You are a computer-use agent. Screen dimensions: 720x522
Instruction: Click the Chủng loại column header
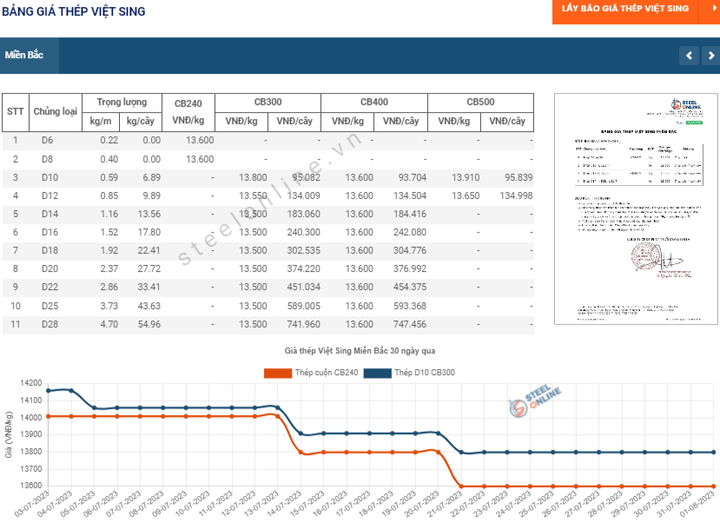(x=55, y=112)
